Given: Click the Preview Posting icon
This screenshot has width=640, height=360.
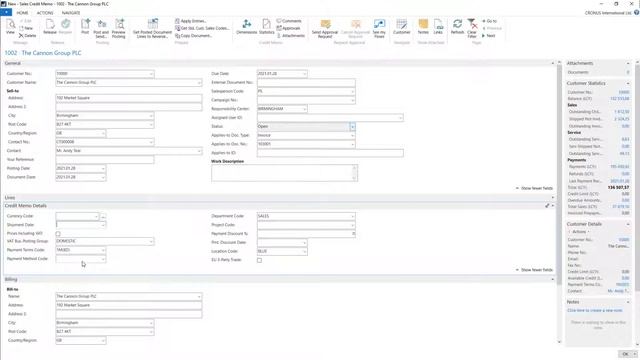Looking at the screenshot, I should pos(119,29).
